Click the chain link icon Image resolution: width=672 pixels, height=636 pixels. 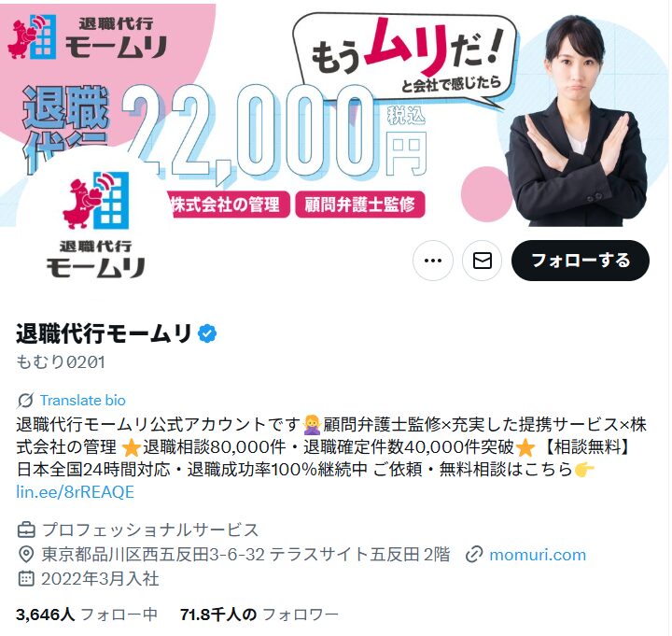click(474, 555)
